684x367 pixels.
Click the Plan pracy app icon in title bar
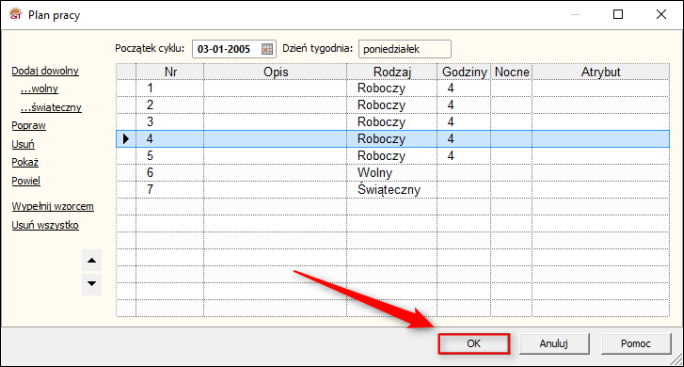tap(16, 15)
